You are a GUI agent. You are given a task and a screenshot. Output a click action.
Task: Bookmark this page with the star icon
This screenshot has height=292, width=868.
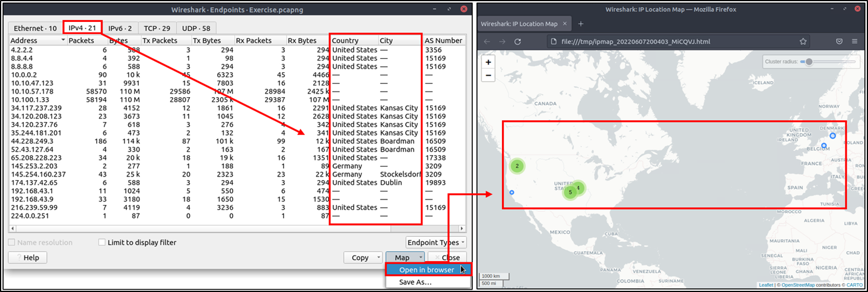coord(803,41)
